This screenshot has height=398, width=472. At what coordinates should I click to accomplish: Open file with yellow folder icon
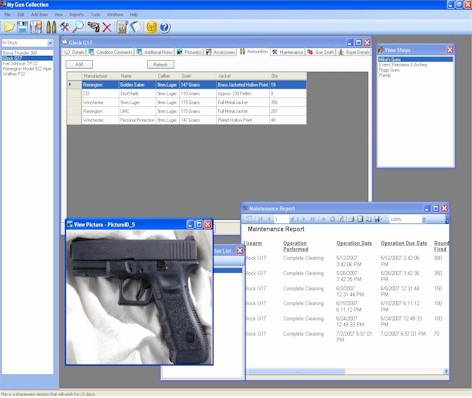(x=9, y=27)
